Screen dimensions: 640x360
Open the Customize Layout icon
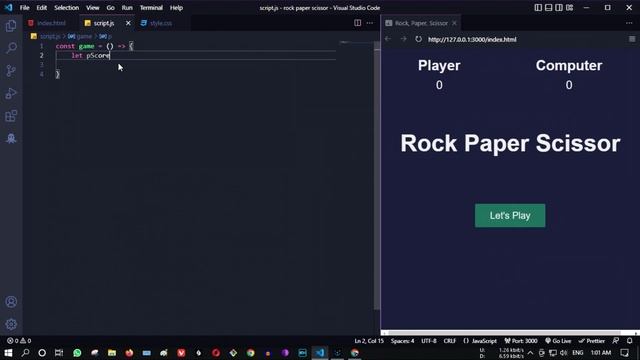point(569,7)
